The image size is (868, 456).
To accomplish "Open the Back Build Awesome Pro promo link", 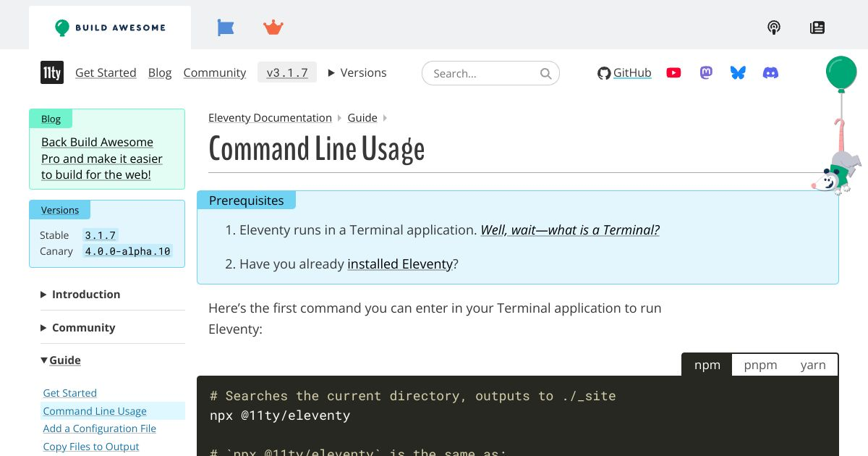I will (102, 159).
